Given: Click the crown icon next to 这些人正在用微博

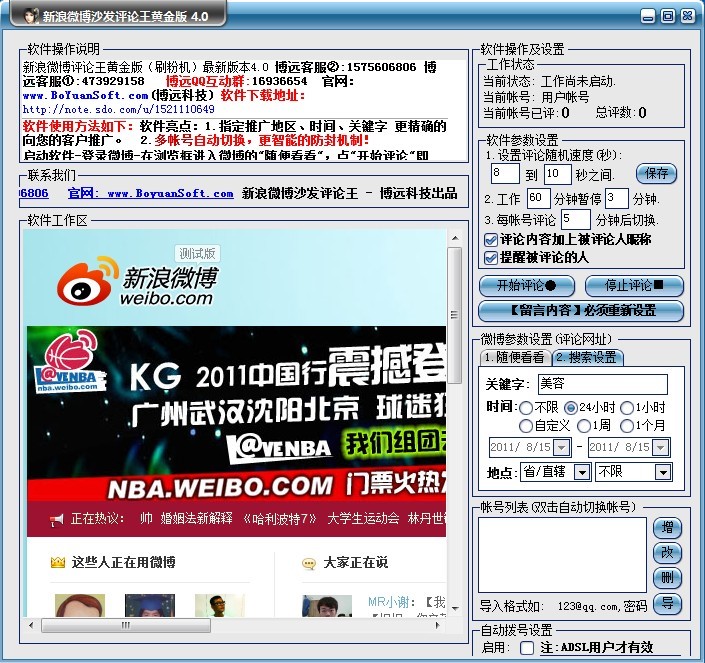Looking at the screenshot, I should (58, 562).
